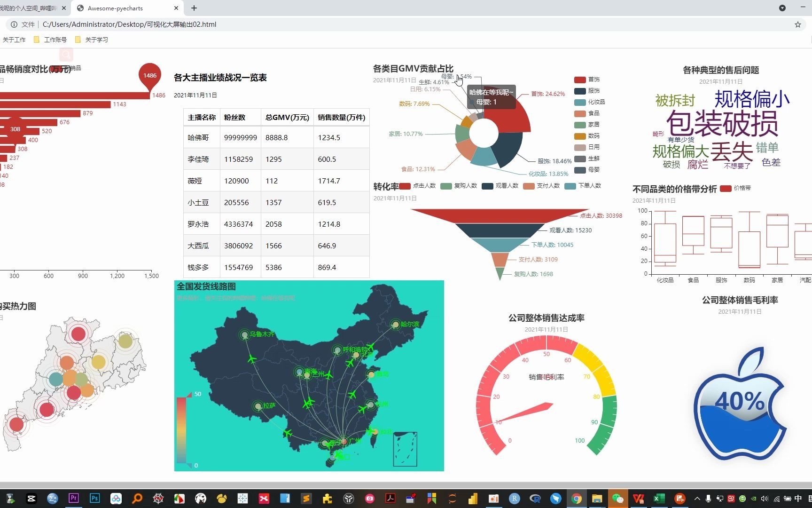This screenshot has width=812, height=508.
Task: Close the Awesome-pyecharts tab
Action: 176,8
